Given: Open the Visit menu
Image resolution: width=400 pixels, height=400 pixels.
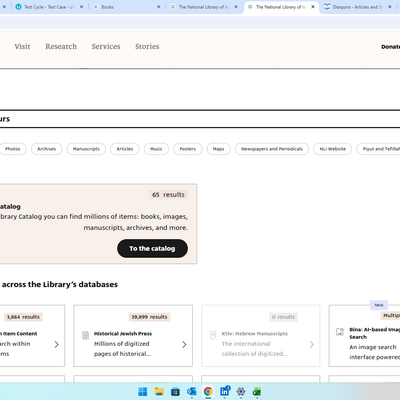Looking at the screenshot, I should 22,46.
